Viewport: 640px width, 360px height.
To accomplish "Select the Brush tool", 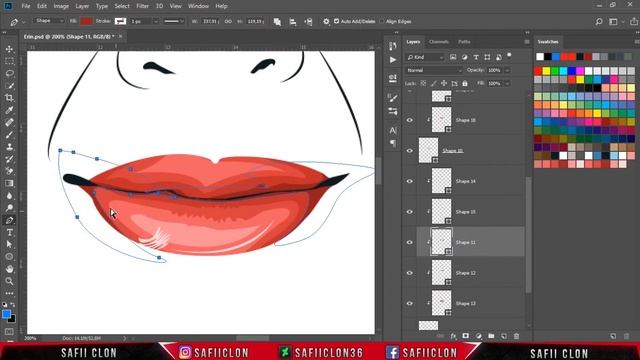I will pyautogui.click(x=9, y=134).
